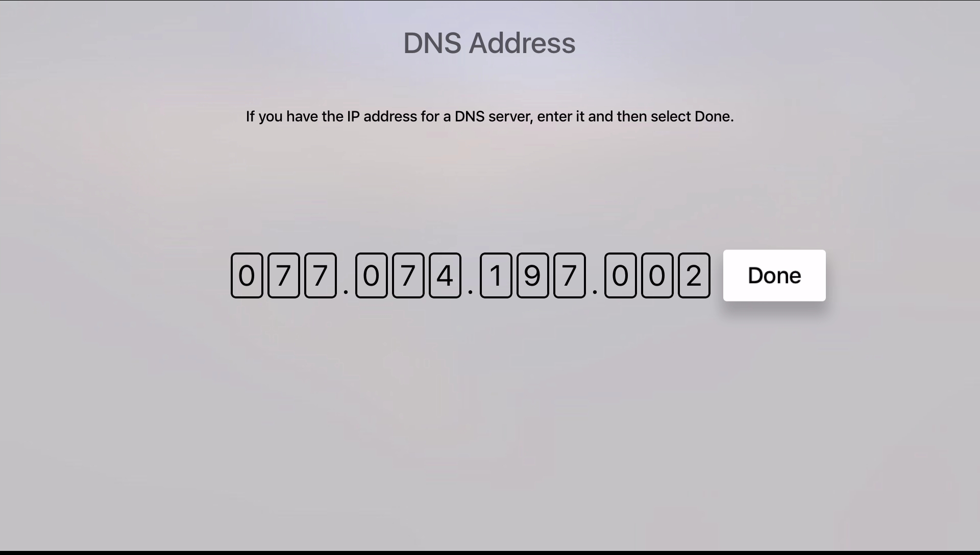Click the Done button to confirm
Image resolution: width=980 pixels, height=555 pixels.
click(774, 274)
